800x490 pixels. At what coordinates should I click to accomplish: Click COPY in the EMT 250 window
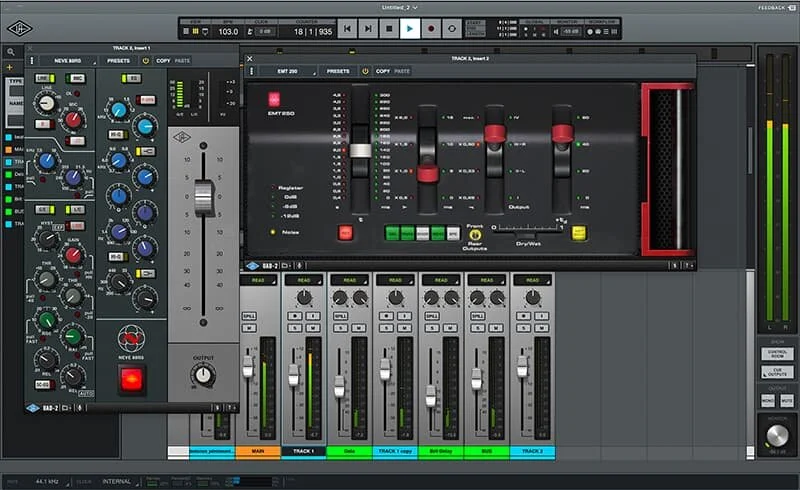coord(383,71)
